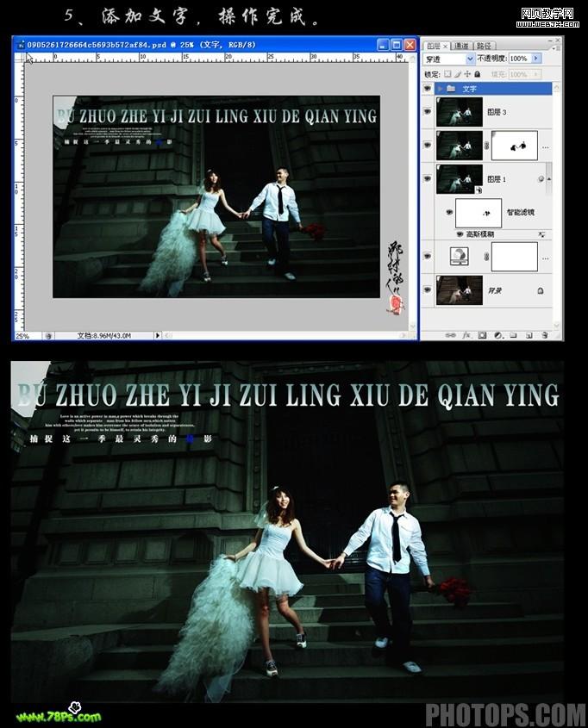Open the status bar info arrow menu
The image size is (588, 728).
[158, 335]
